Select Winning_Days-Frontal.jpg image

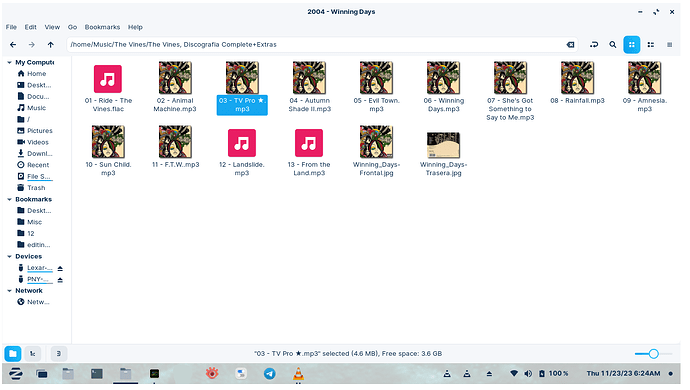point(376,151)
